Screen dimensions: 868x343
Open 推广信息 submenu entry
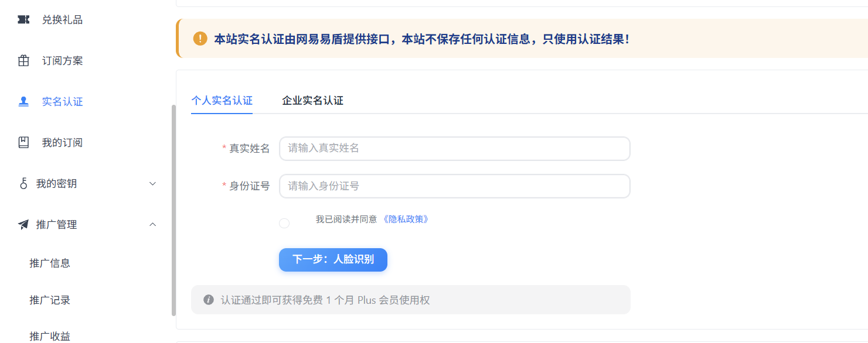pyautogui.click(x=50, y=263)
